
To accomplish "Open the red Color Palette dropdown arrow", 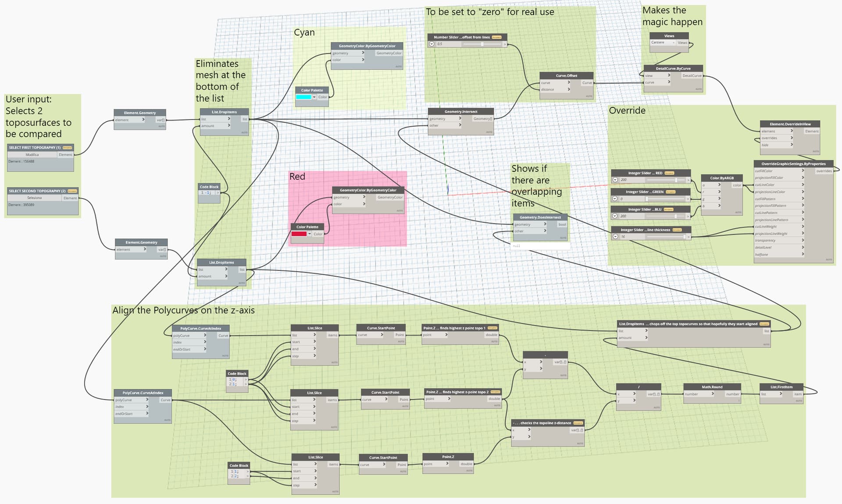I will pyautogui.click(x=309, y=234).
